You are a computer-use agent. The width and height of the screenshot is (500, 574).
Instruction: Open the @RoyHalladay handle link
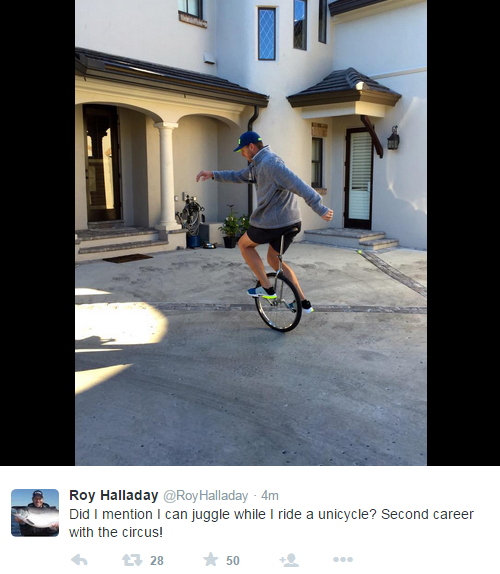tap(205, 496)
